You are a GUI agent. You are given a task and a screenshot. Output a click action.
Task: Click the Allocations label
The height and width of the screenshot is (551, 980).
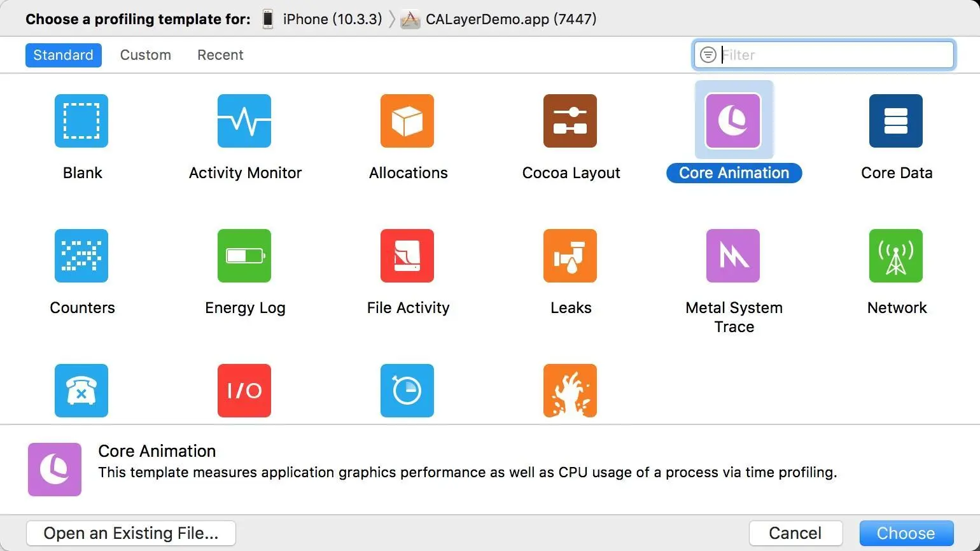coord(409,173)
